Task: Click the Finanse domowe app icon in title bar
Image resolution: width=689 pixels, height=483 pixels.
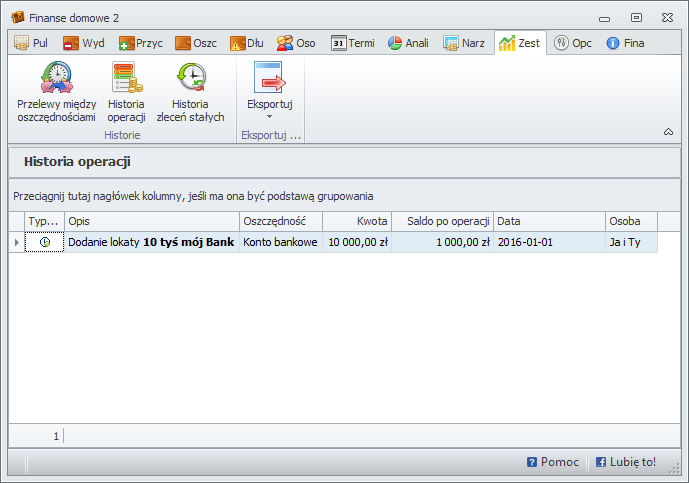Action: coord(17,17)
